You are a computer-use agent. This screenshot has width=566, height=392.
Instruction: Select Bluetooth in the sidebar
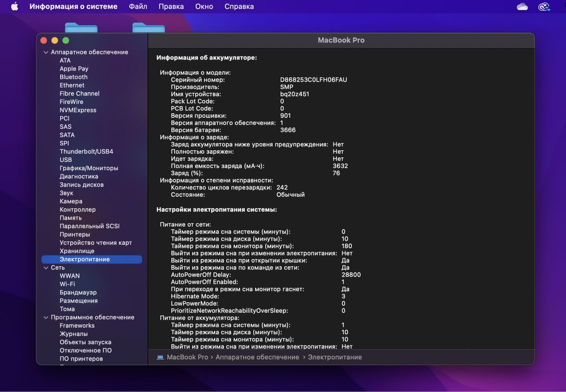74,77
